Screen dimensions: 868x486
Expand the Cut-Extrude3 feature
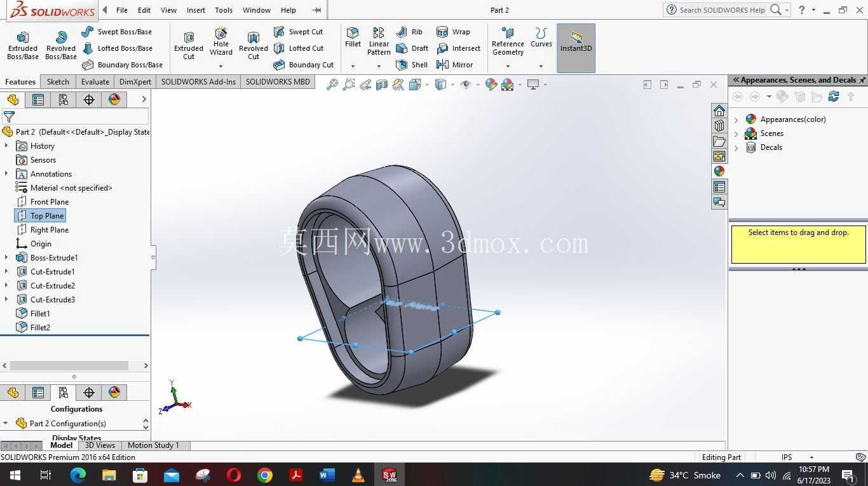(6, 300)
